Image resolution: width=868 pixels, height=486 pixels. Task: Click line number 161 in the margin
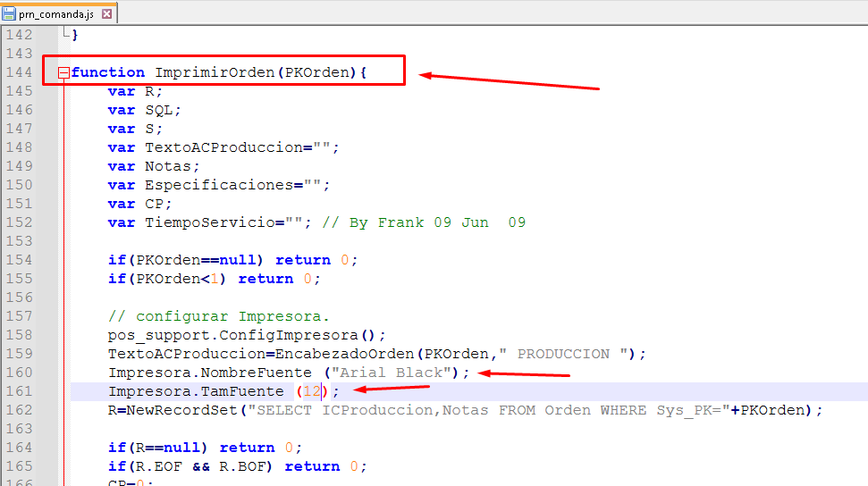pos(19,391)
